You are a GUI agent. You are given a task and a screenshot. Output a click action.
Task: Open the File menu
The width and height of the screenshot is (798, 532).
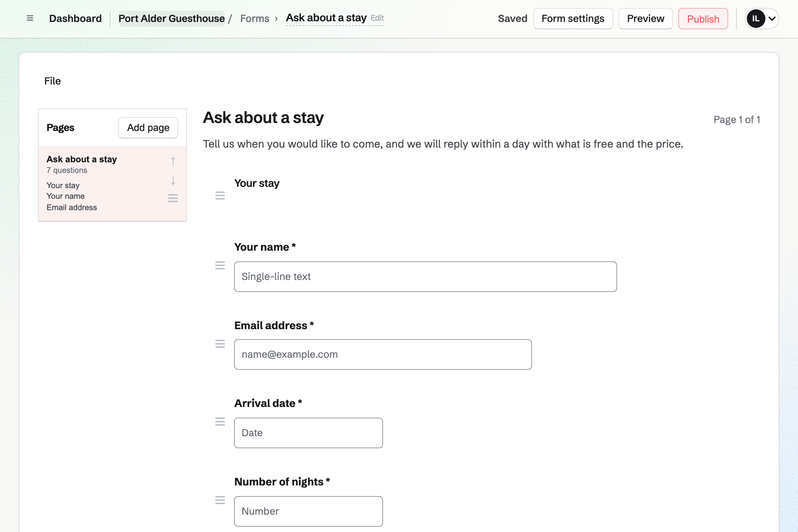click(53, 81)
